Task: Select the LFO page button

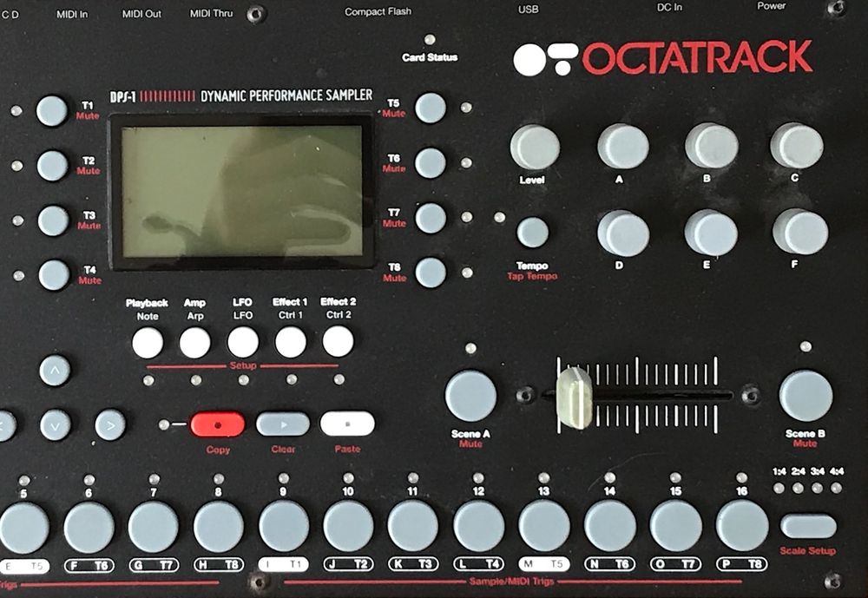Action: pos(241,341)
